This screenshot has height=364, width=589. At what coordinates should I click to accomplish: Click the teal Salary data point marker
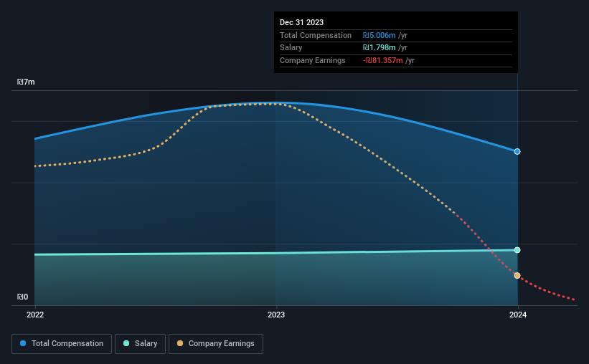tap(517, 250)
